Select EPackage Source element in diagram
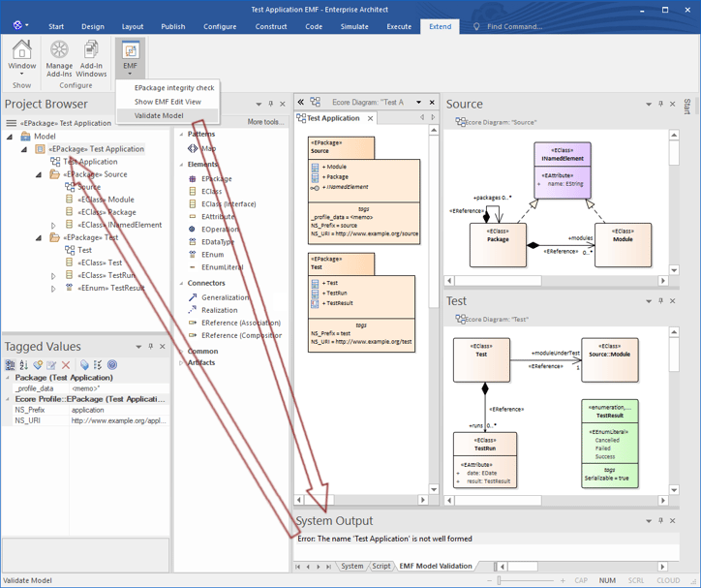 click(x=364, y=190)
